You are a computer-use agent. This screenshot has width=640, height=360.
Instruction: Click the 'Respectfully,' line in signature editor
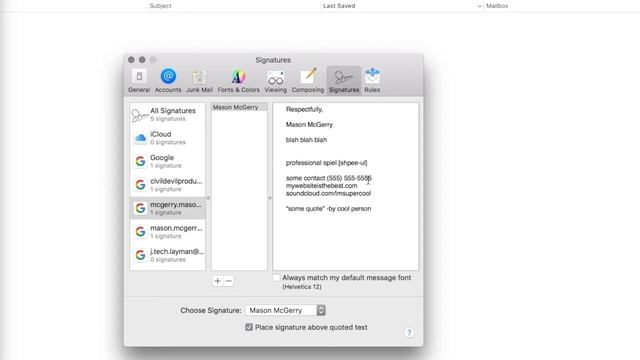(304, 109)
